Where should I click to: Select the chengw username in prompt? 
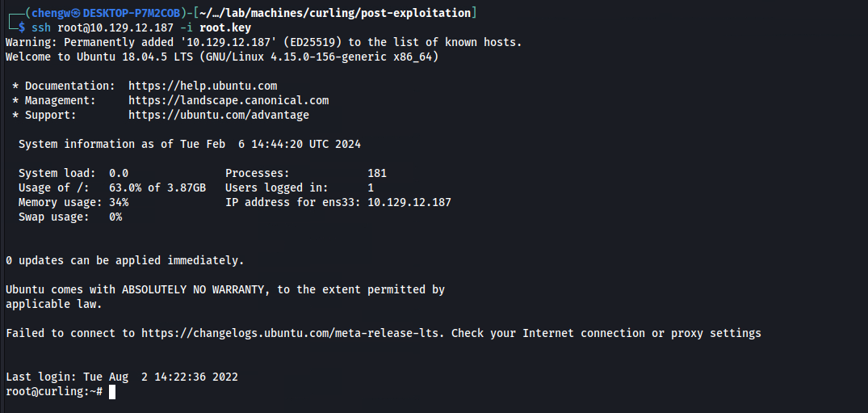tap(50, 13)
